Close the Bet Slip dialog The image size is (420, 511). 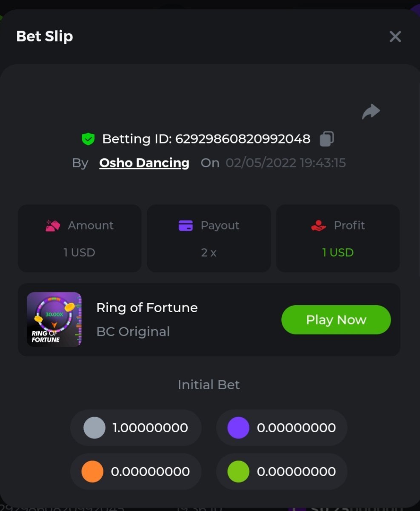[395, 37]
